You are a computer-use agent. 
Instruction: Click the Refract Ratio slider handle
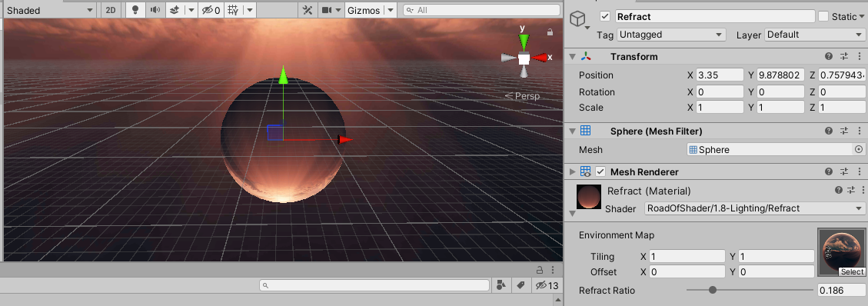[713, 290]
